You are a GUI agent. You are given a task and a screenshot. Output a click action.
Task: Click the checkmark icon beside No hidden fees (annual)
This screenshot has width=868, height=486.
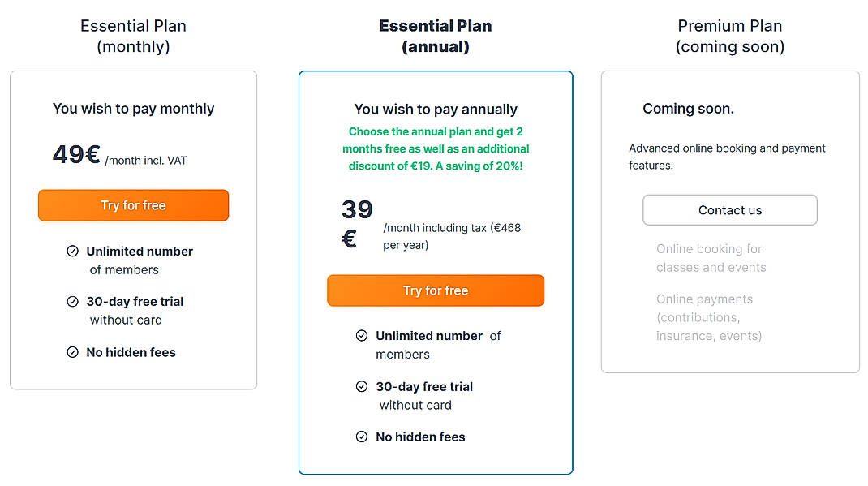tap(361, 437)
